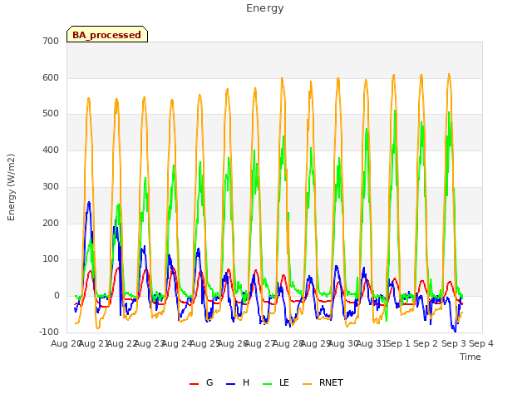Click the blue H legend color marker
This screenshot has height=399, width=532.
(230, 384)
